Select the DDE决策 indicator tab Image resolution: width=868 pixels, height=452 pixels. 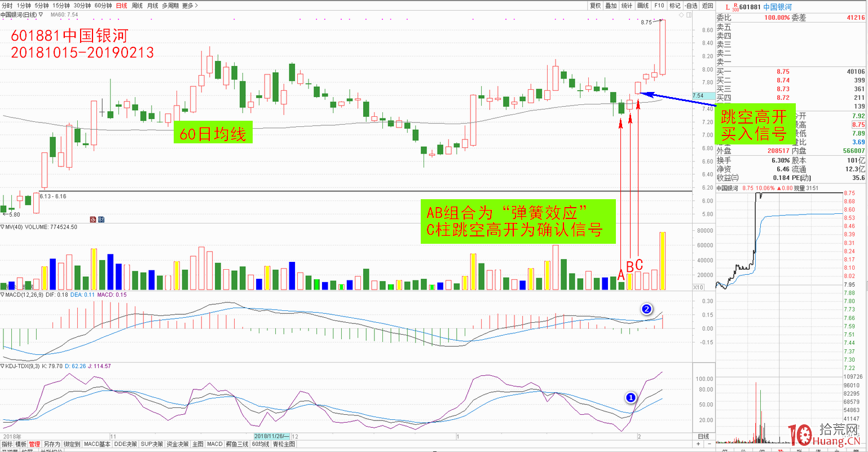(125, 445)
